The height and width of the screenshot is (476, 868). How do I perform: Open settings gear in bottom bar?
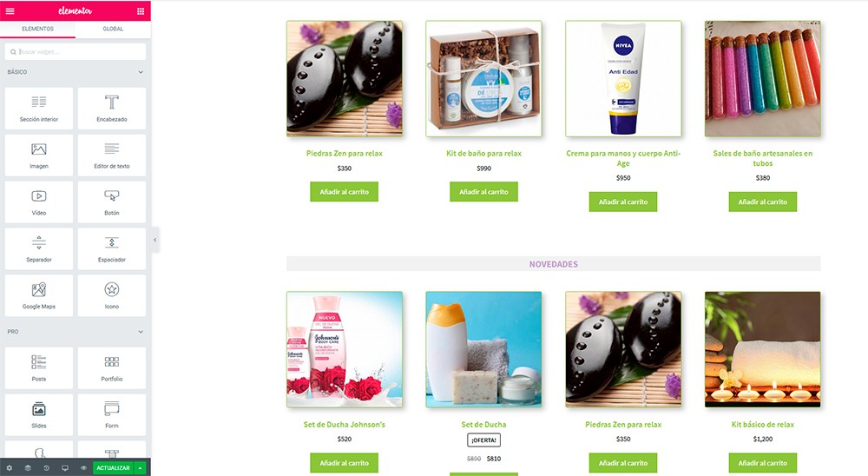tap(9, 467)
